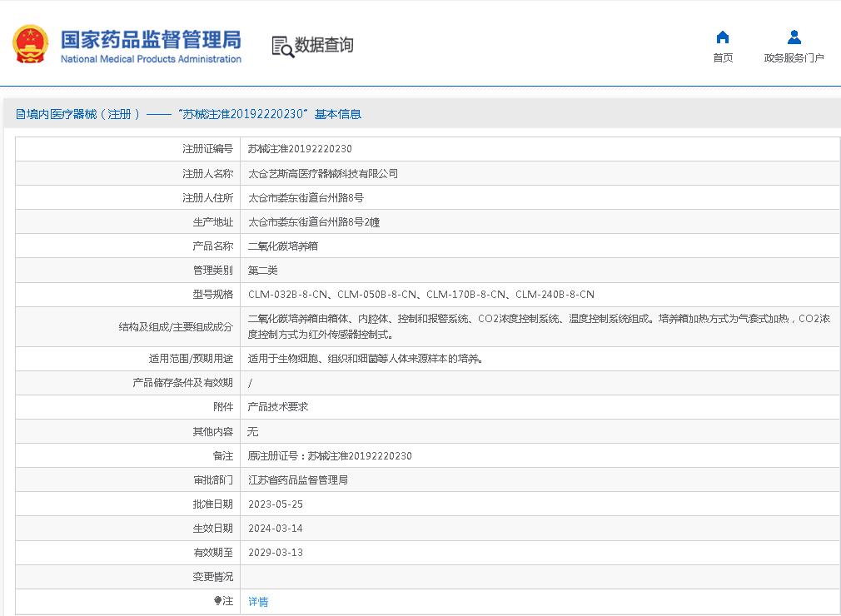Click registrant name 太仓艺斯高医疗器械科技有限公司
The image size is (841, 616).
point(323,174)
